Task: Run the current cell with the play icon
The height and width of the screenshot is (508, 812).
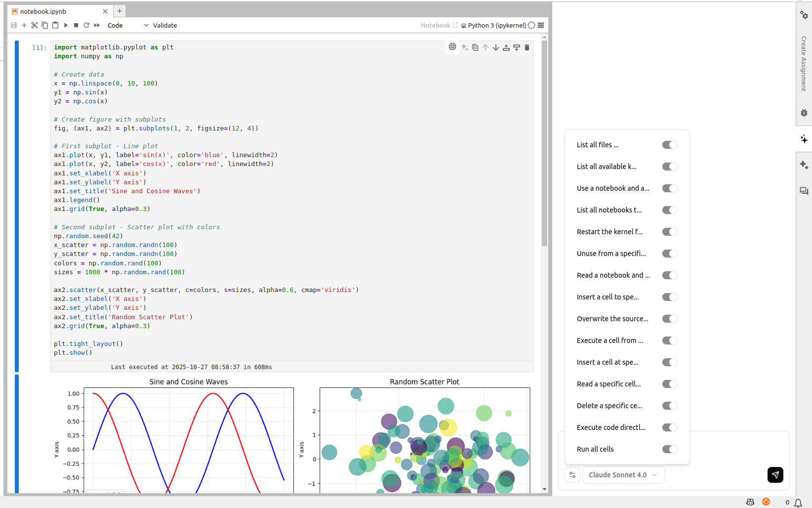Action: click(66, 25)
